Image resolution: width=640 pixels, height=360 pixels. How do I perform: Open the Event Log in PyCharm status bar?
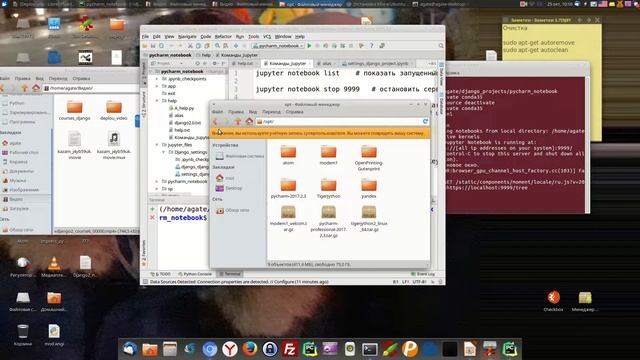click(x=423, y=274)
